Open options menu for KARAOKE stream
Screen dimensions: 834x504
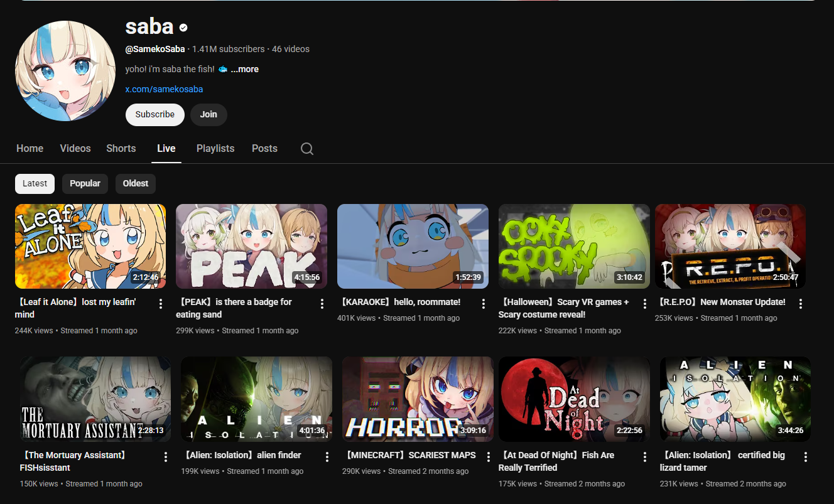[484, 304]
